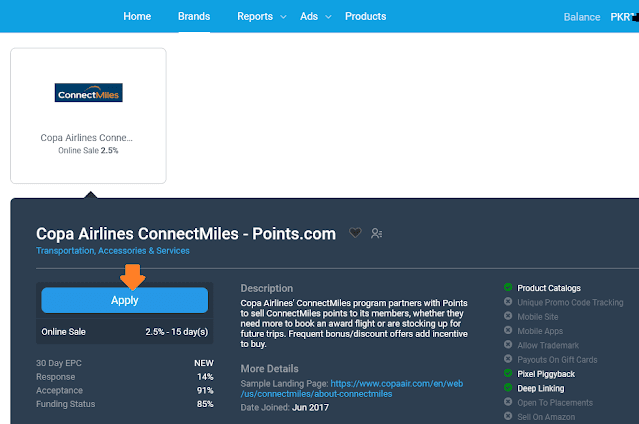Click the x icon next to Mobile Site
This screenshot has width=639, height=424.
[508, 316]
